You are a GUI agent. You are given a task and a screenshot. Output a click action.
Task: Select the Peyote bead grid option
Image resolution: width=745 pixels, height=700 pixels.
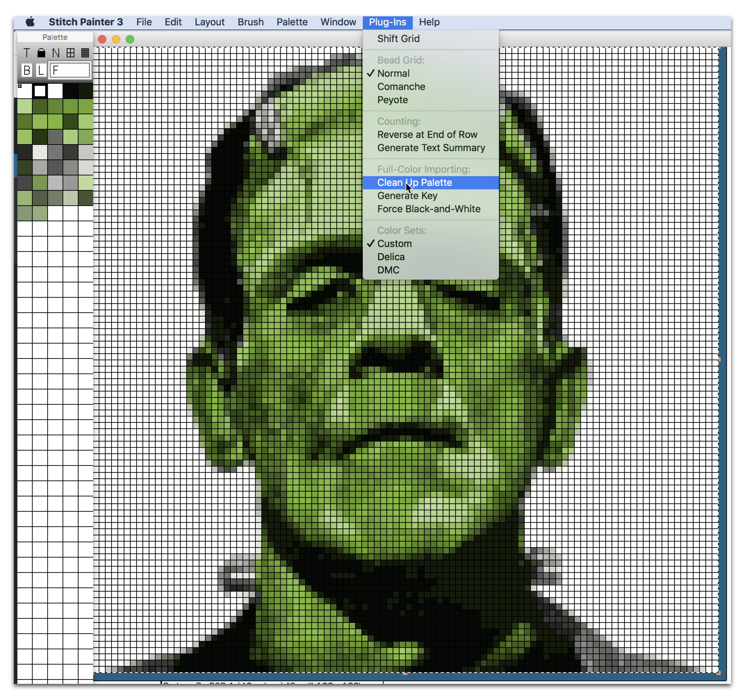click(x=431, y=100)
